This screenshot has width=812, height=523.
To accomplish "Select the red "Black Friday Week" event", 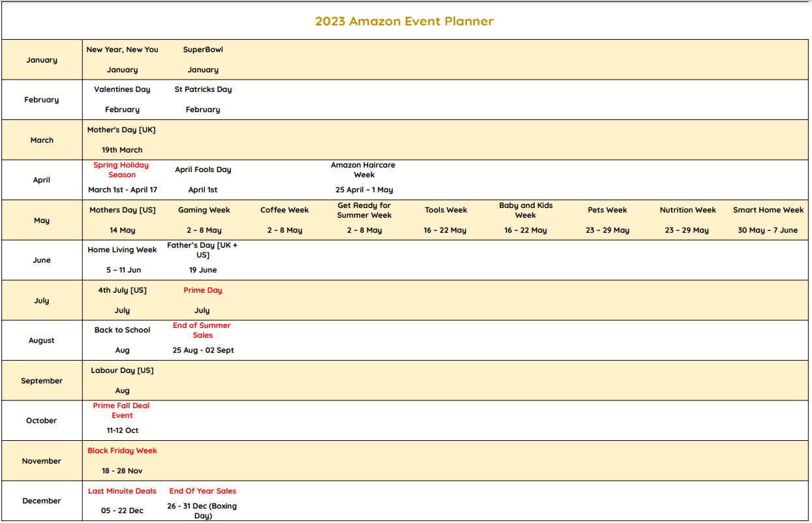I will coord(122,451).
